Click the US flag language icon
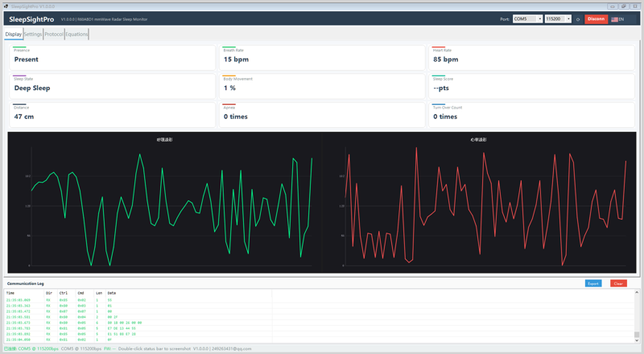644x354 pixels. pos(614,19)
